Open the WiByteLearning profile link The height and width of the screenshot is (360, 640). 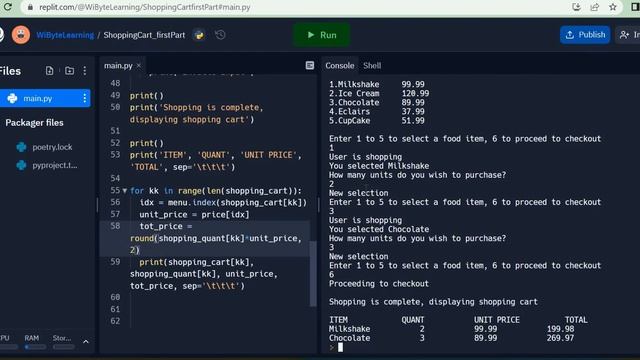click(x=65, y=35)
